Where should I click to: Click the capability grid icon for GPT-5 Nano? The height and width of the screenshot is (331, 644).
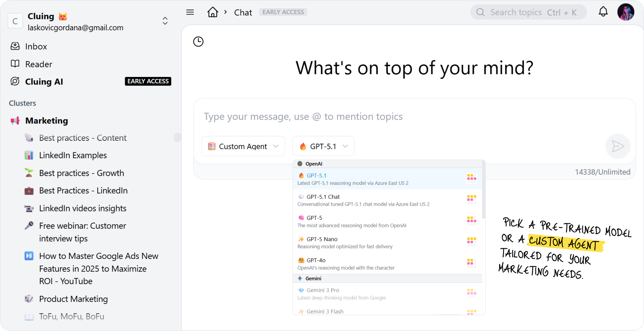click(472, 242)
